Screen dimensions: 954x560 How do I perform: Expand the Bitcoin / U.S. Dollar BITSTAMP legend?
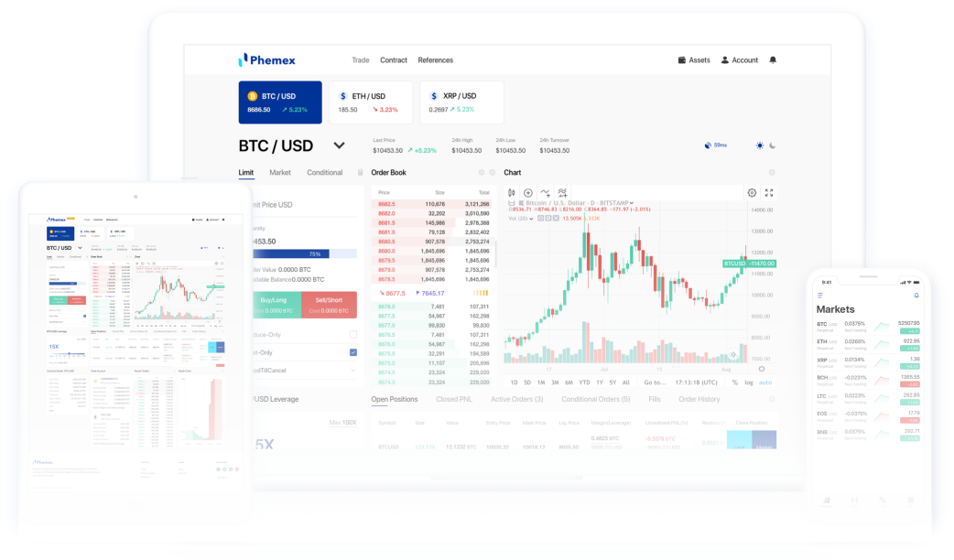tap(632, 203)
